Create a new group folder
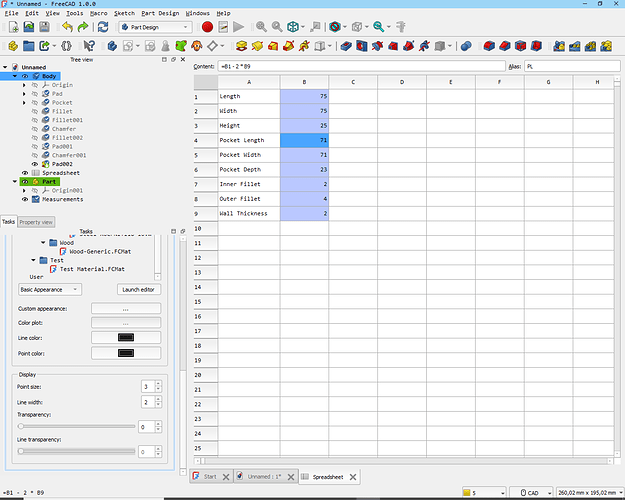 click(x=28, y=46)
